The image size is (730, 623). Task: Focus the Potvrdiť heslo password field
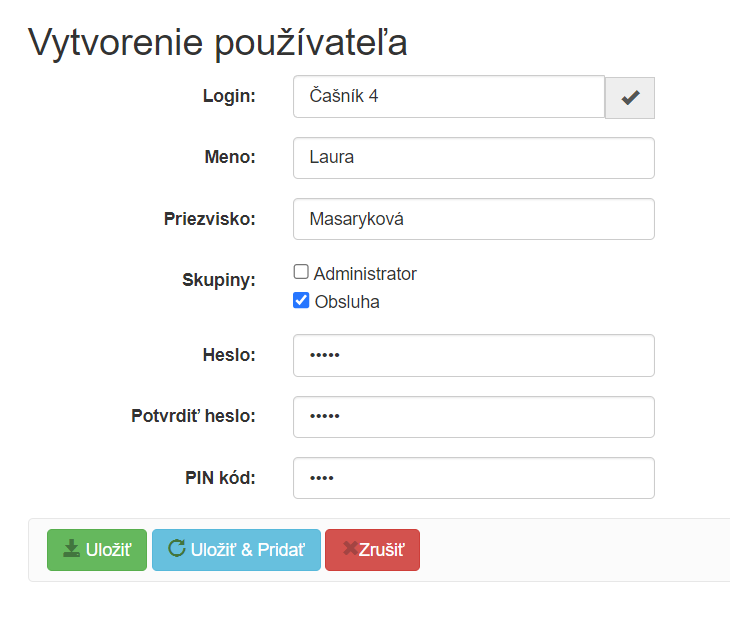coord(473,417)
